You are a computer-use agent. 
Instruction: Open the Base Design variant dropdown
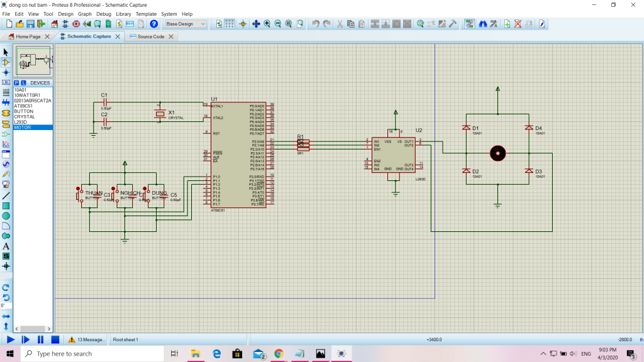186,24
